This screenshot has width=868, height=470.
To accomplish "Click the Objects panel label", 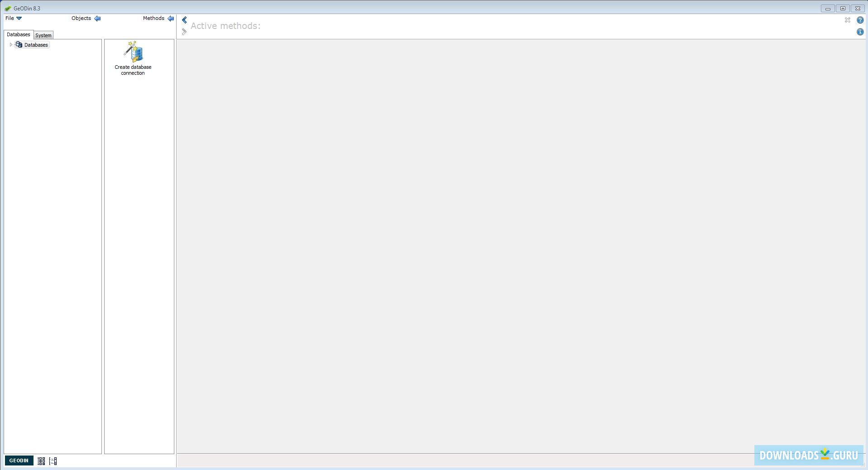I will (x=81, y=18).
